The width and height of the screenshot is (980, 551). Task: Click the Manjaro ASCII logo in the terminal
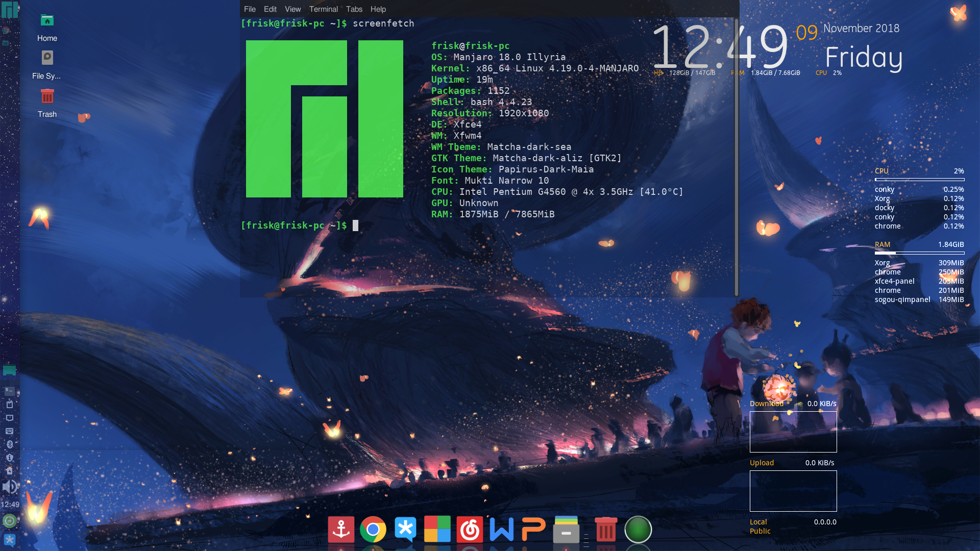coord(325,119)
